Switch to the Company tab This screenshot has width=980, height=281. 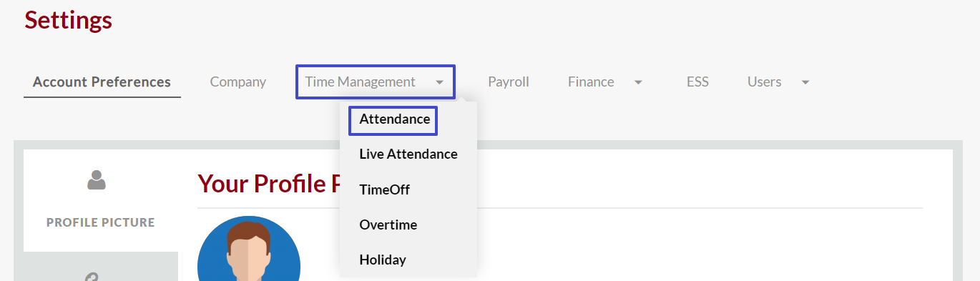click(238, 82)
